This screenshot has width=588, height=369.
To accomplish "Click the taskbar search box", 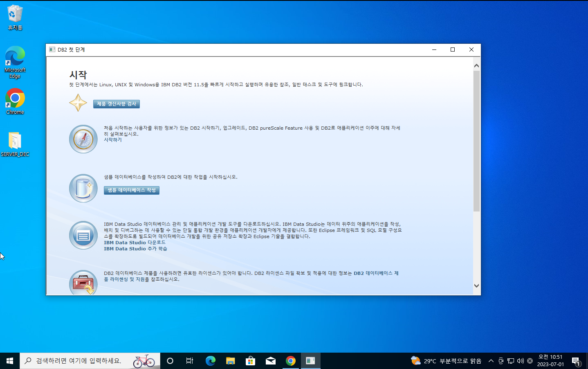I will [x=90, y=361].
